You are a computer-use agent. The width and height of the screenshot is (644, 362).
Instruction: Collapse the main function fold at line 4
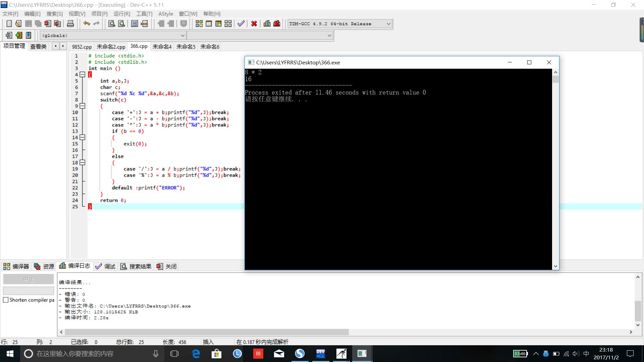[83, 75]
